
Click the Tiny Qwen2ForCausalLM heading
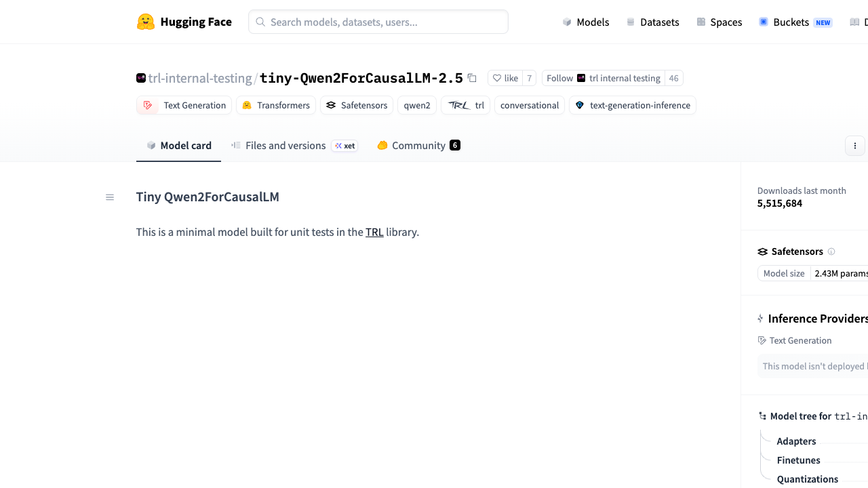tap(208, 197)
